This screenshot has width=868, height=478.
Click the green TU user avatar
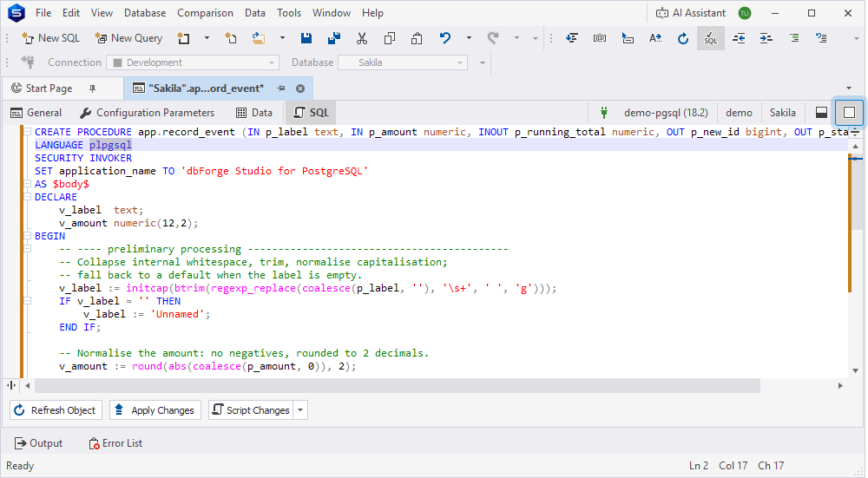tap(745, 13)
